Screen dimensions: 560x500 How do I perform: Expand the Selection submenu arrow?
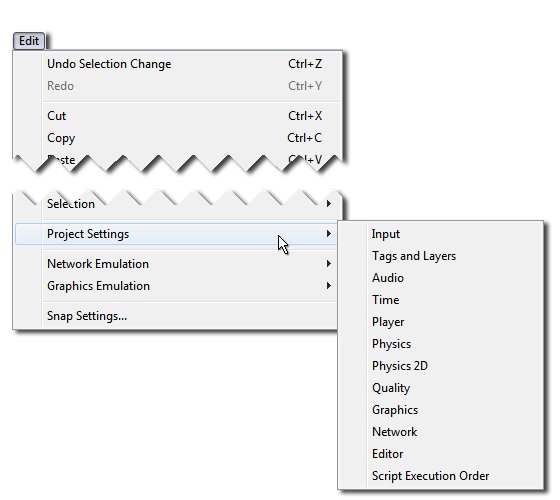pos(329,204)
